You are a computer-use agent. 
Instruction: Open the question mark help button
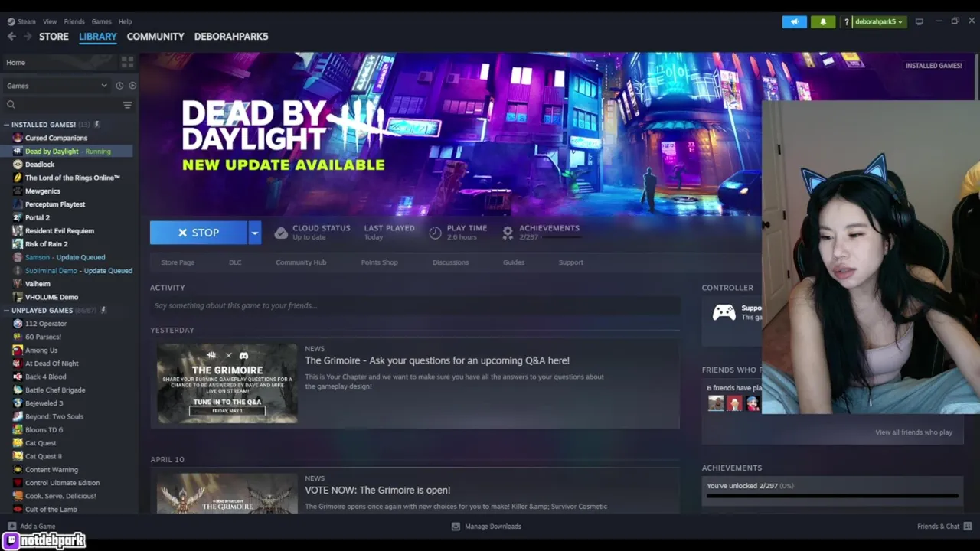(847, 22)
